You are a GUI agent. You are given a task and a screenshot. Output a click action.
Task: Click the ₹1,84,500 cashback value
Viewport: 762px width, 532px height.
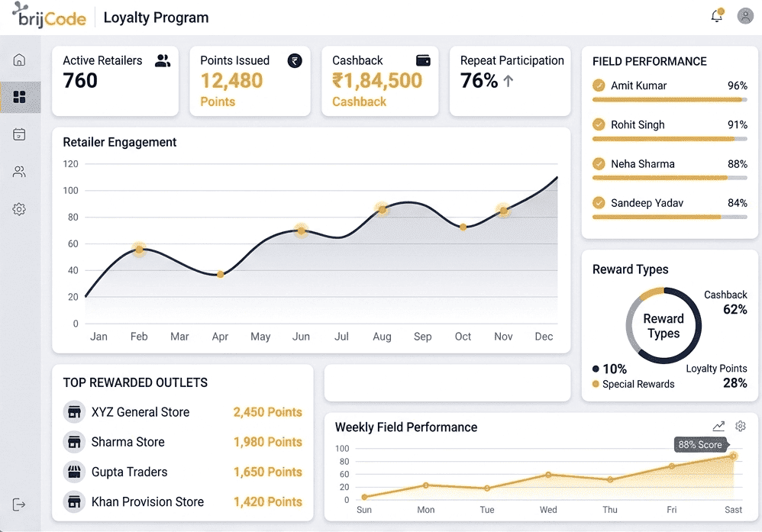point(377,81)
